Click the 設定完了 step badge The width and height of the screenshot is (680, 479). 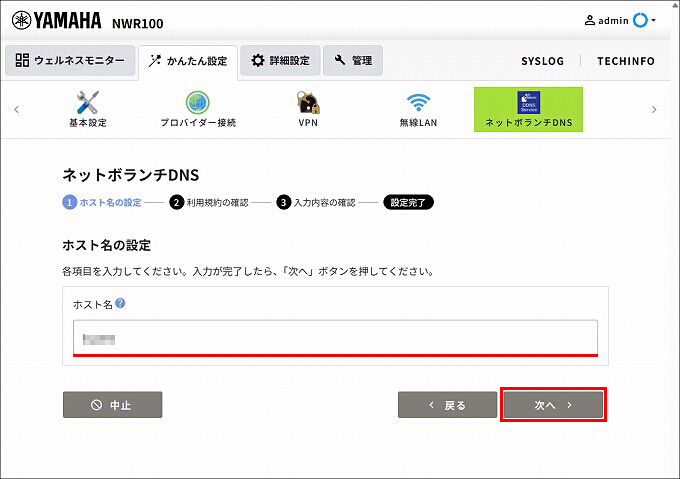point(408,202)
